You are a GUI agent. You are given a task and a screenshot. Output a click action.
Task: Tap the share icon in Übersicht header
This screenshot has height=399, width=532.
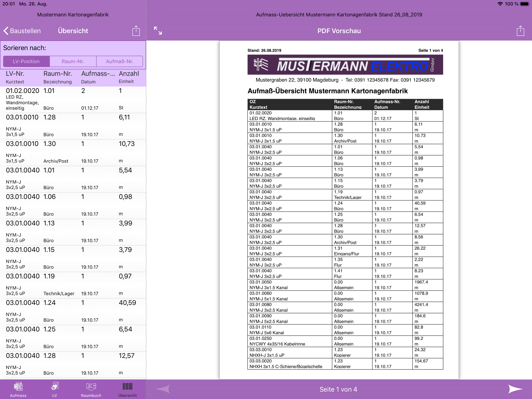136,31
